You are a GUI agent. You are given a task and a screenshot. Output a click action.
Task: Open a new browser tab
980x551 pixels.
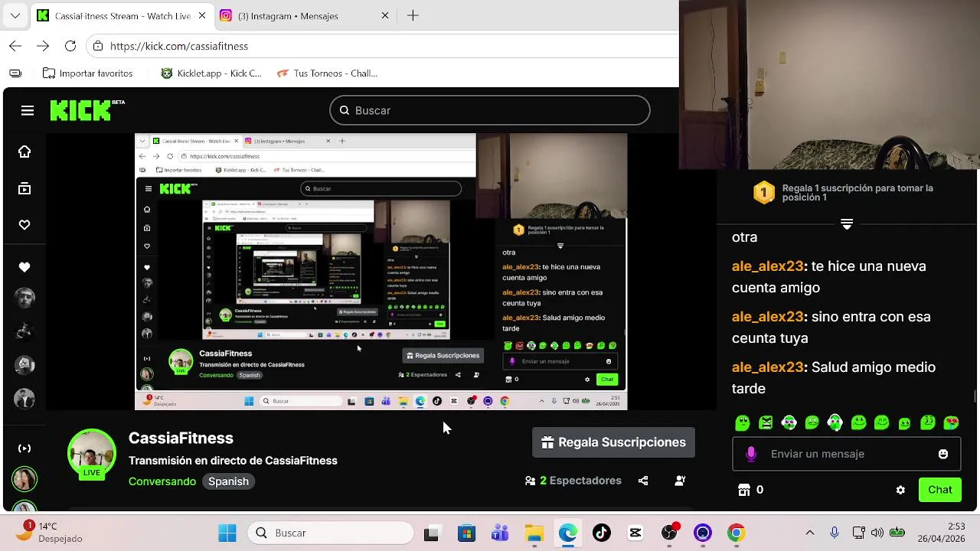click(x=413, y=15)
